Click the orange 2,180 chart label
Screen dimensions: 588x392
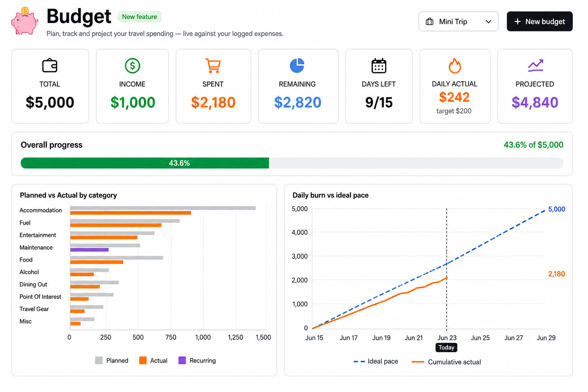point(557,274)
